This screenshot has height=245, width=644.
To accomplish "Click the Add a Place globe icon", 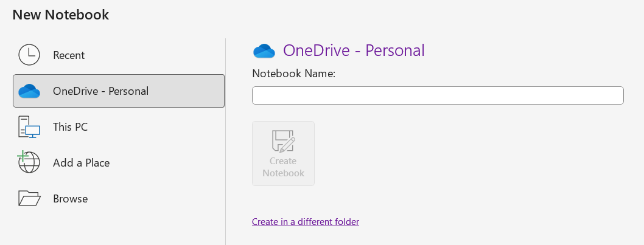I will point(29,162).
